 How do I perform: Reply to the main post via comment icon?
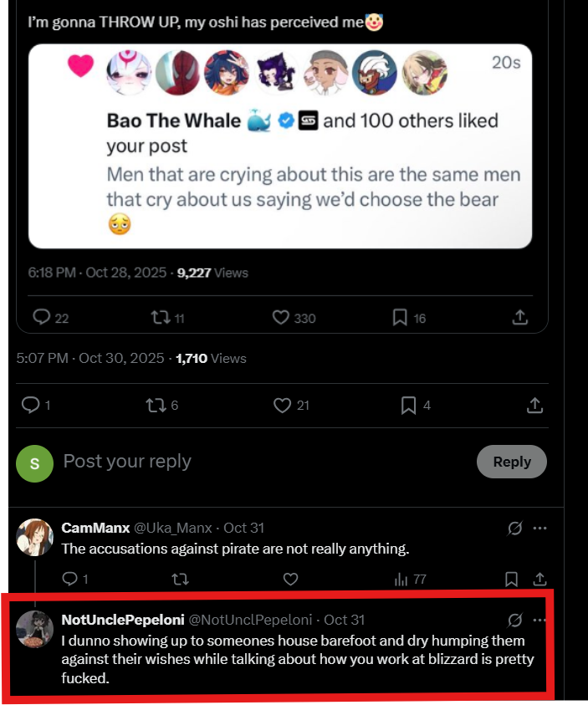tap(31, 406)
